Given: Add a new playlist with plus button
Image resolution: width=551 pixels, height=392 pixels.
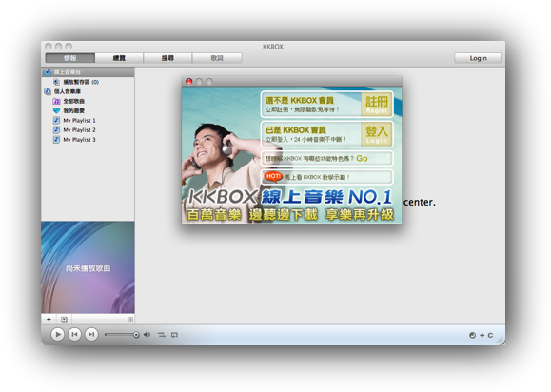Looking at the screenshot, I should [x=49, y=319].
